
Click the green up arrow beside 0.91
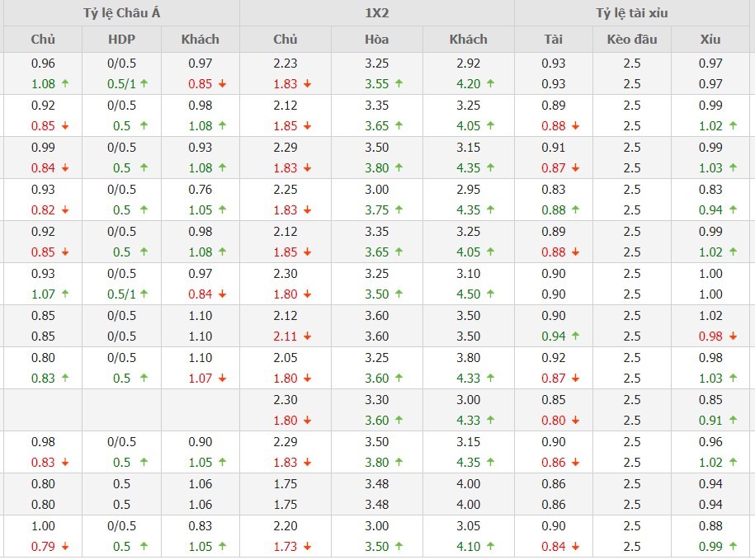[x=732, y=421]
